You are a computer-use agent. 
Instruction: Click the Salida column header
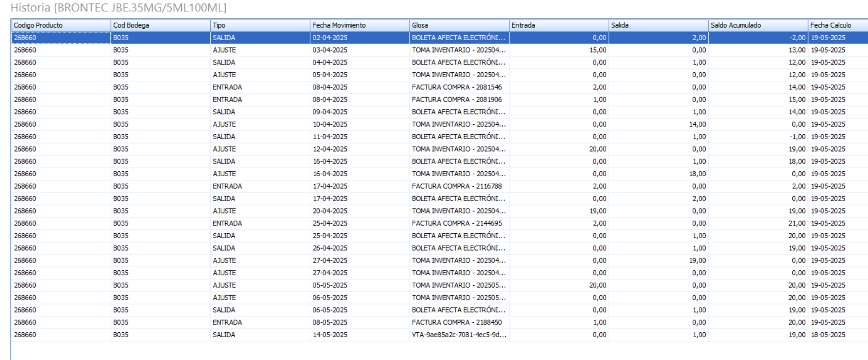point(659,25)
